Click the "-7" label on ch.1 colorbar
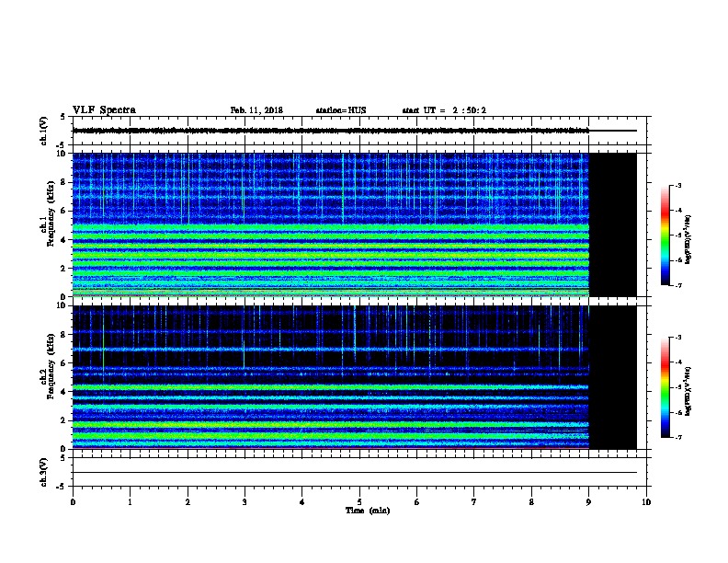 (677, 285)
